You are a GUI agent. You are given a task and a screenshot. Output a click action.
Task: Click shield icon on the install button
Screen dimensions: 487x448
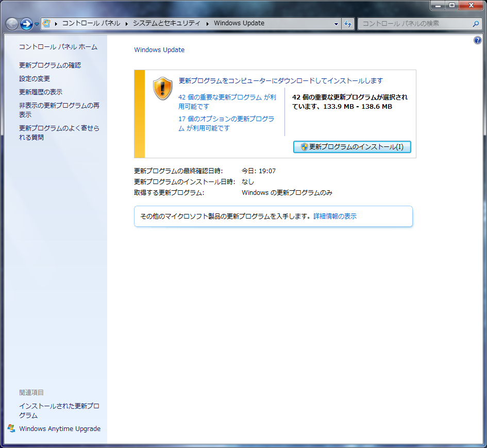305,147
